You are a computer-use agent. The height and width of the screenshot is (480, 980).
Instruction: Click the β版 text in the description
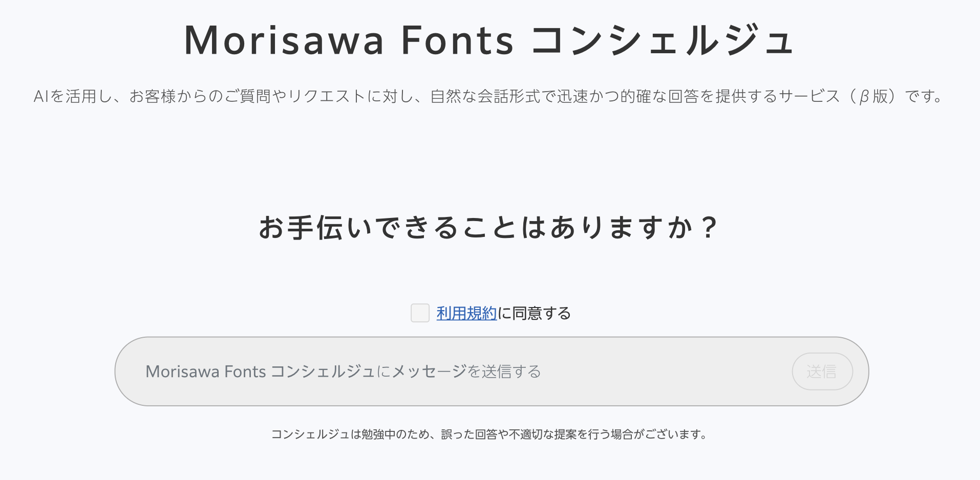[874, 96]
